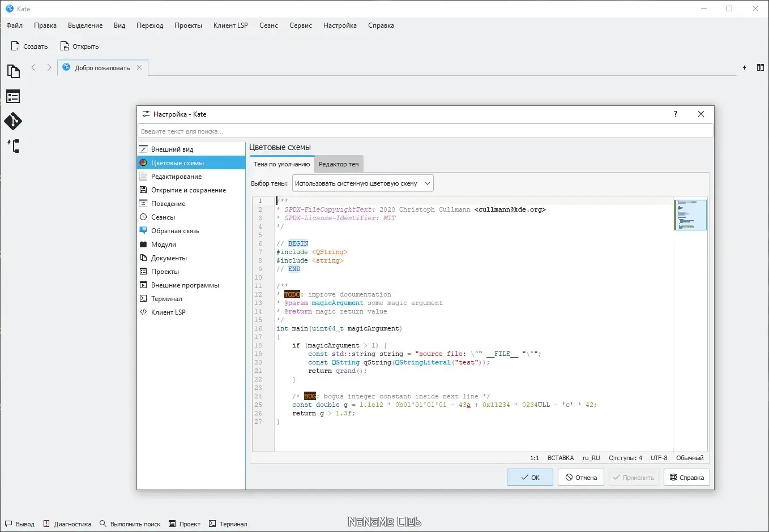Select Внешние программы settings category

[191, 285]
